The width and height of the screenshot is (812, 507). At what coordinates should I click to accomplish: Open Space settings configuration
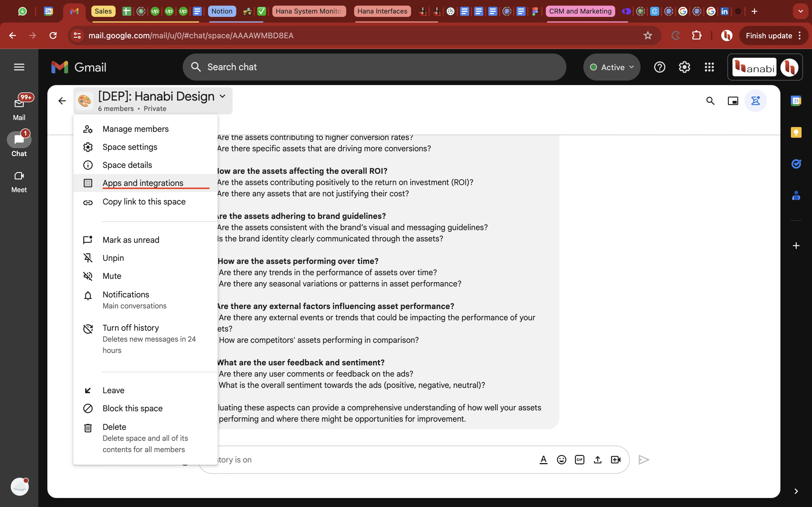tap(130, 147)
